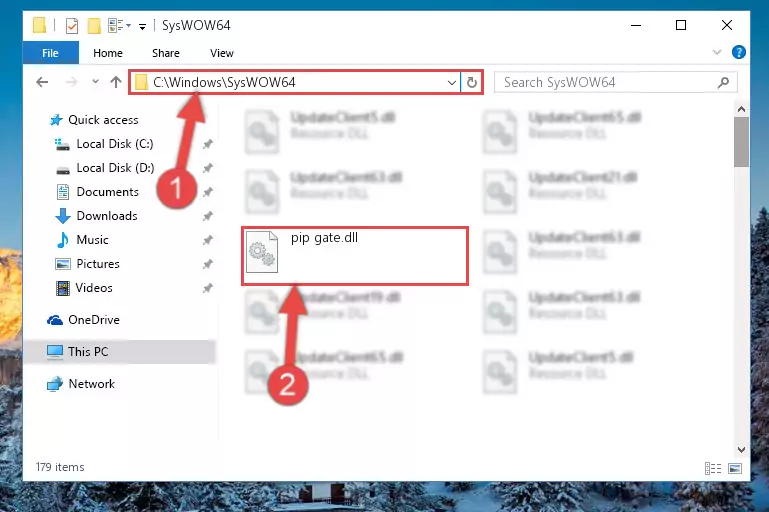
Task: Expand the ribbon with the chevron
Action: [717, 52]
